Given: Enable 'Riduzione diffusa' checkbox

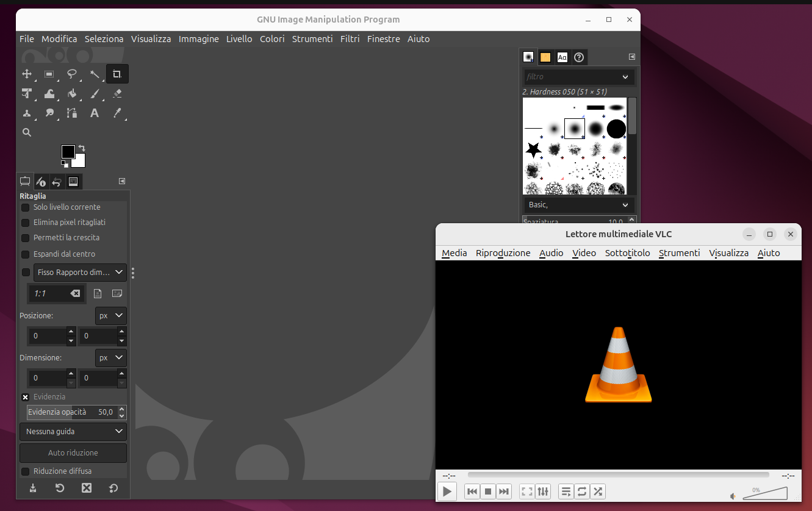Looking at the screenshot, I should tap(26, 471).
